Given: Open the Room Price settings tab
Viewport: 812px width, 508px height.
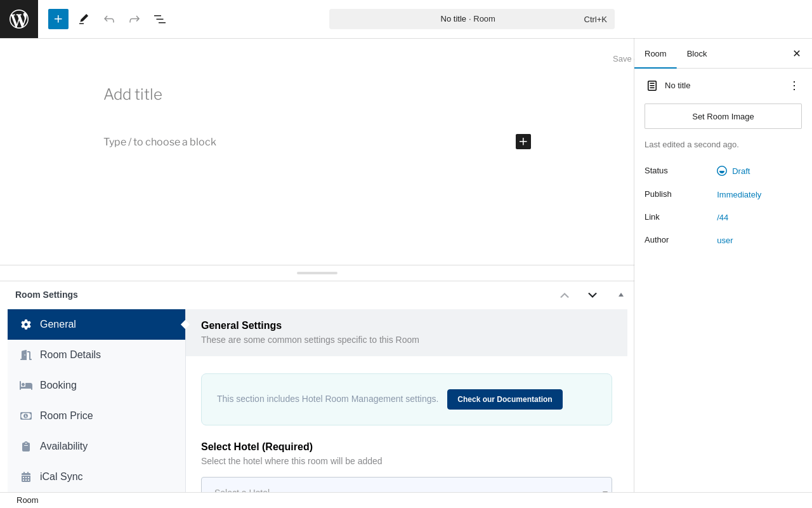Looking at the screenshot, I should point(67,416).
